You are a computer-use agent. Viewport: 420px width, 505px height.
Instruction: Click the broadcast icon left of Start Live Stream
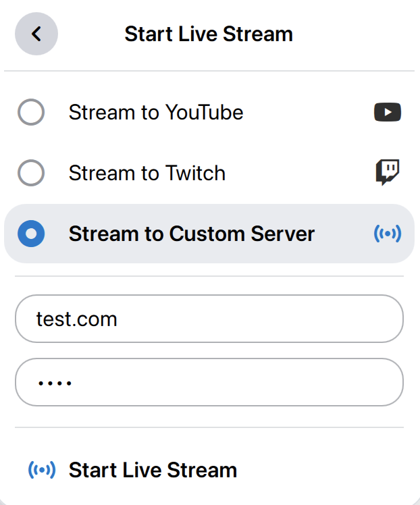tap(42, 470)
